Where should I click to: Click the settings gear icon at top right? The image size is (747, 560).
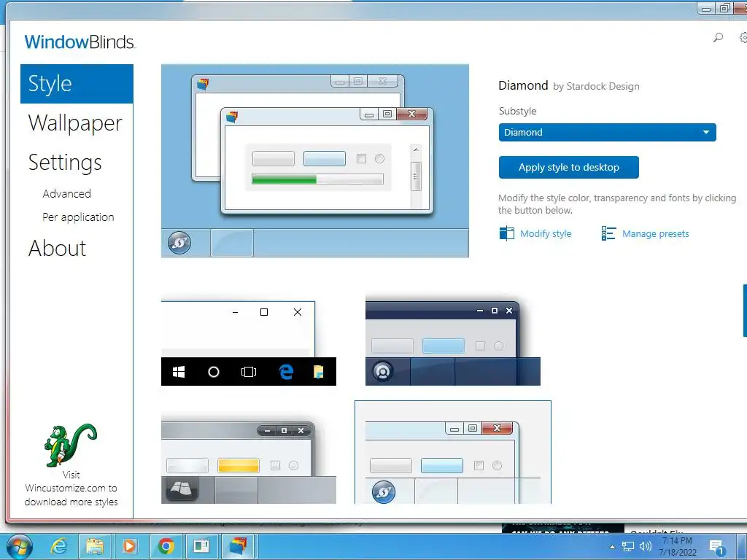[x=743, y=37]
